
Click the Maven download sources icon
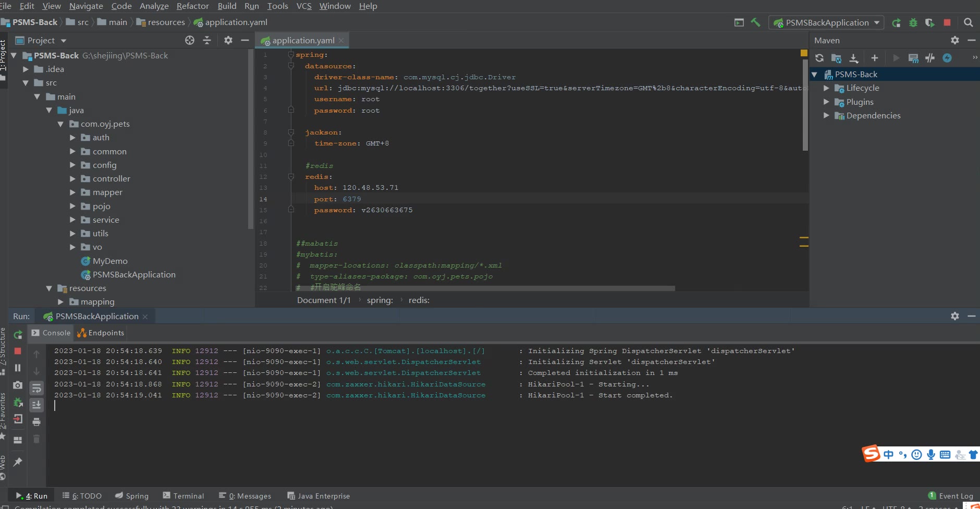854,58
